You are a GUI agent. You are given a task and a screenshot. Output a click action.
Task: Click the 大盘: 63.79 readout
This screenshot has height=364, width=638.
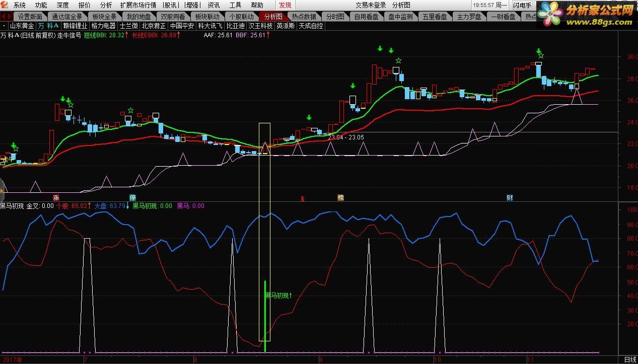[110, 205]
